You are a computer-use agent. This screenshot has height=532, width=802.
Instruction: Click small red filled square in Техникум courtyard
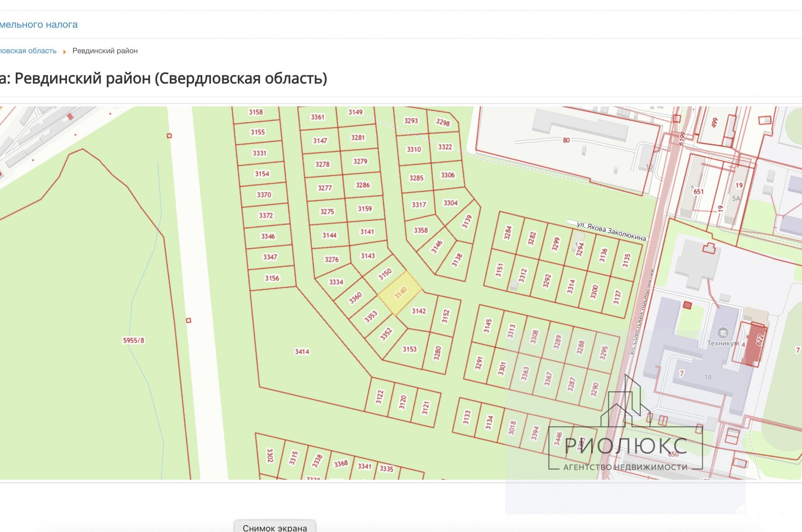point(687,306)
